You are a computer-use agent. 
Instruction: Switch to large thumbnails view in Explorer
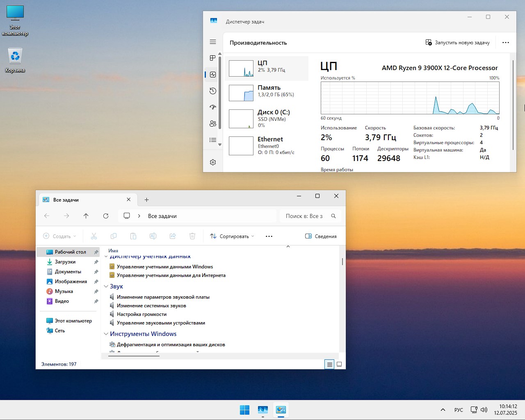[339, 364]
